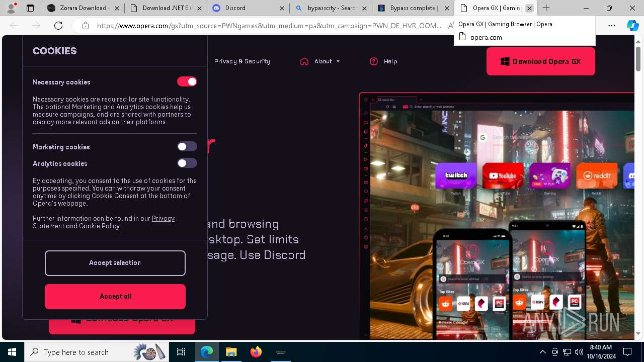Open the Cookie Policy link

click(x=99, y=226)
